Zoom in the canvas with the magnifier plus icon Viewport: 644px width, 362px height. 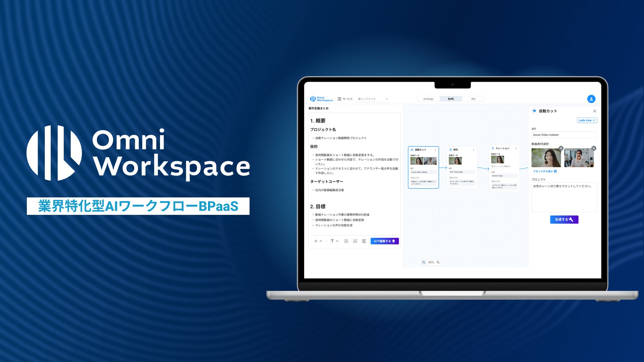click(x=438, y=262)
